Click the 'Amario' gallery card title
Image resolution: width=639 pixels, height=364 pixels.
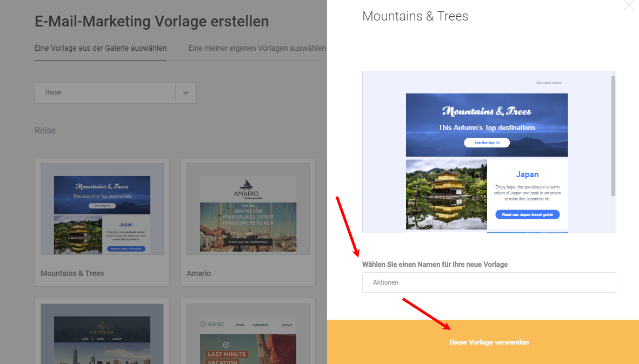(199, 273)
